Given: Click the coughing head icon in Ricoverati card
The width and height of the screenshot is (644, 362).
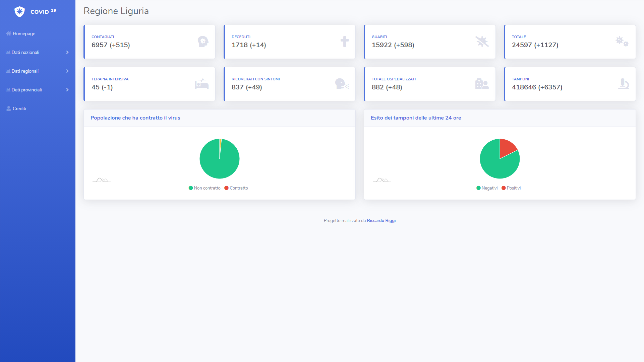Looking at the screenshot, I should tap(342, 84).
